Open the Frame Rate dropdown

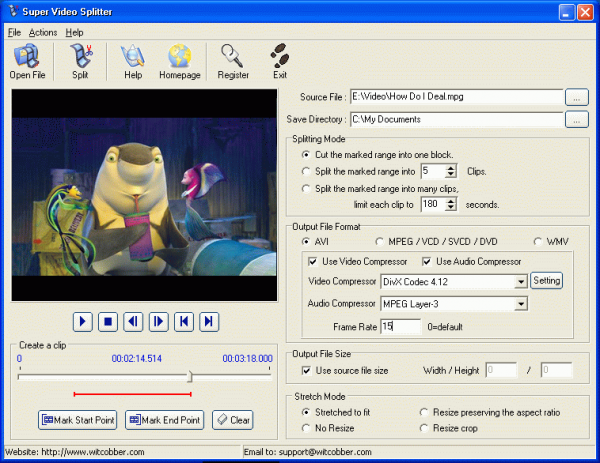(x=401, y=326)
